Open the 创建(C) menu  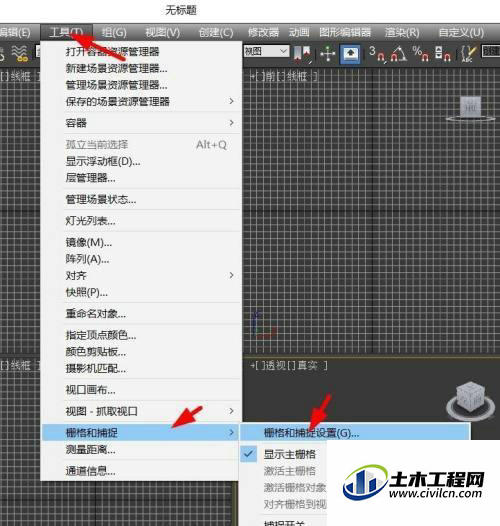(216, 32)
